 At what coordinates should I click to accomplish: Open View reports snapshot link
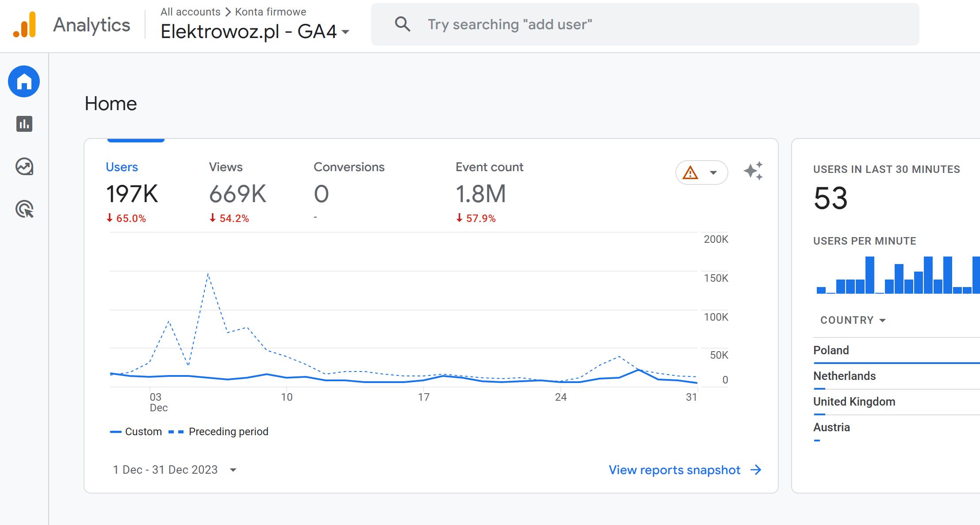pos(674,470)
